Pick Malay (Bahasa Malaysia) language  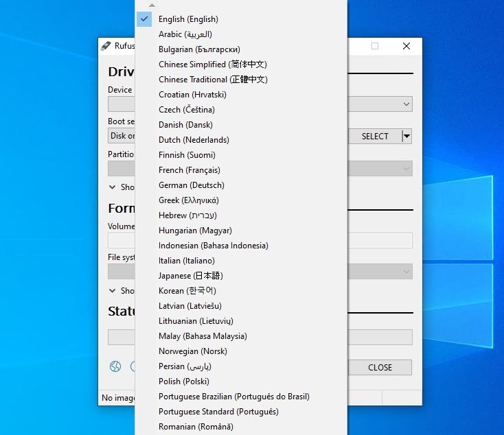[x=241, y=336]
